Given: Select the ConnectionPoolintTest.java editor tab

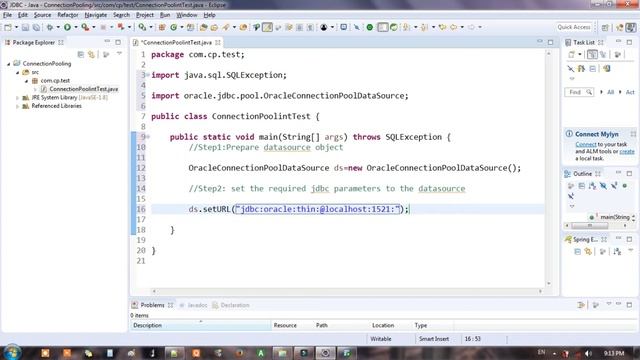Looking at the screenshot, I should click(x=176, y=42).
